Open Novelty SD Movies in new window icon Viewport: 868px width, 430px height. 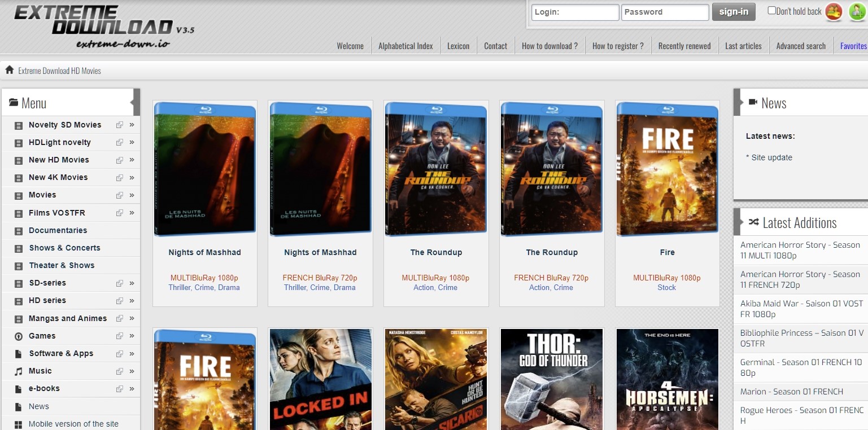point(119,125)
